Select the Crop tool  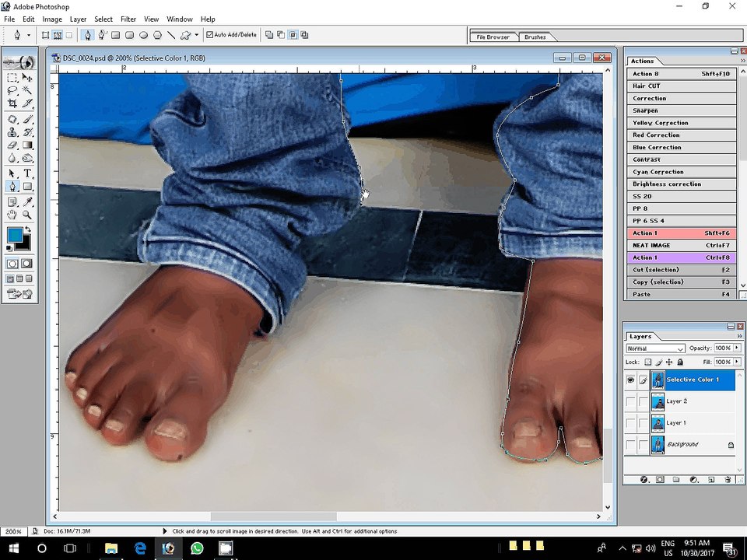[x=12, y=103]
